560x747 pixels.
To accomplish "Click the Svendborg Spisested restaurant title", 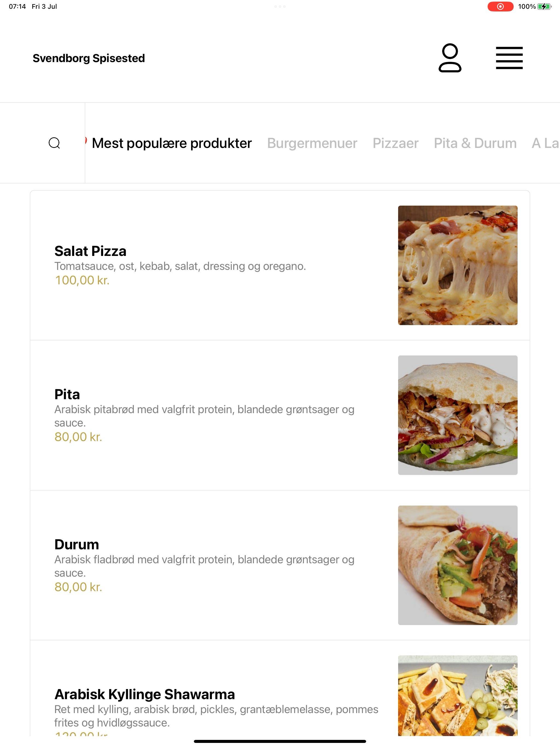I will tap(89, 58).
